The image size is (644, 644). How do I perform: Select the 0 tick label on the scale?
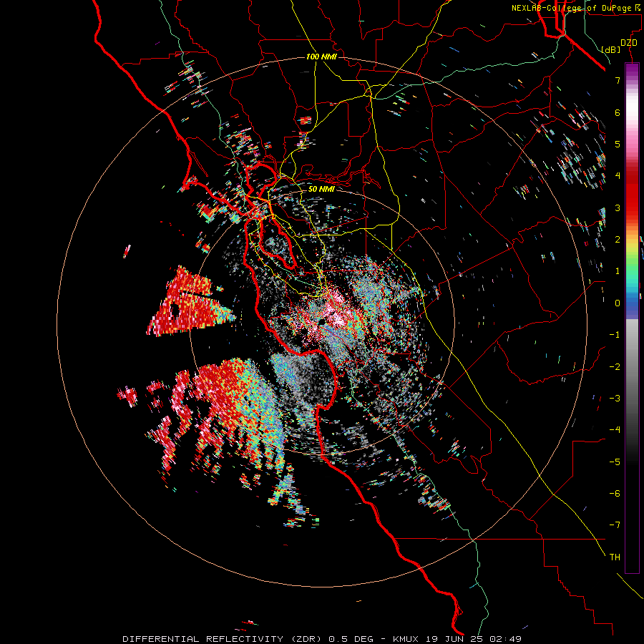pos(618,303)
